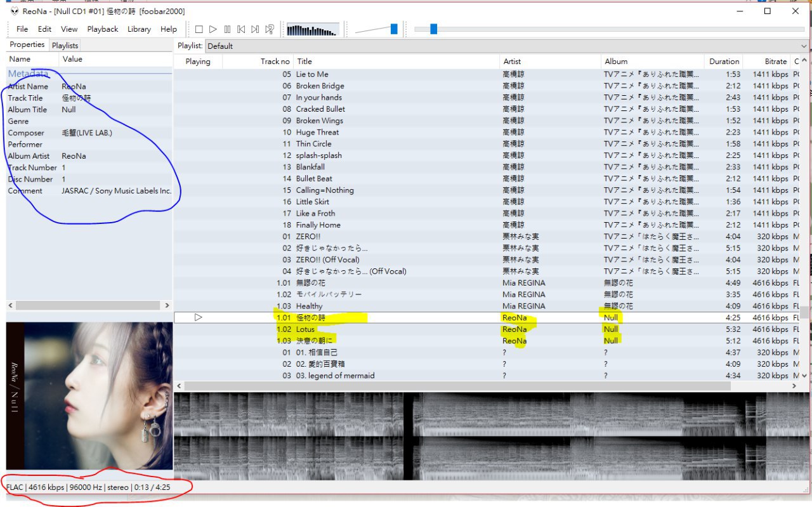
Task: Click the spectrum visualization in the toolbar
Action: pos(313,30)
